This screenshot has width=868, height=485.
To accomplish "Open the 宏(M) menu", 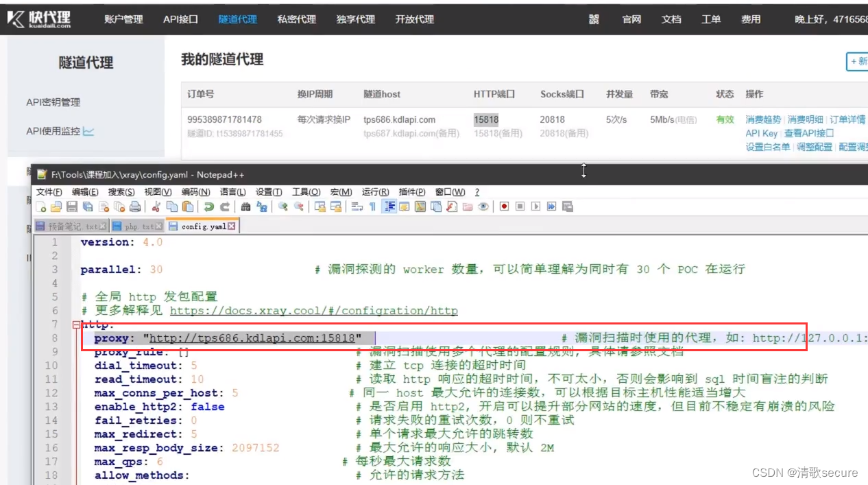I will coord(341,192).
